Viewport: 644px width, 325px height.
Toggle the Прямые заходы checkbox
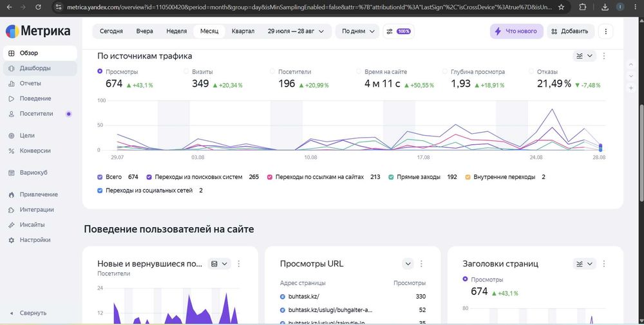tap(391, 177)
